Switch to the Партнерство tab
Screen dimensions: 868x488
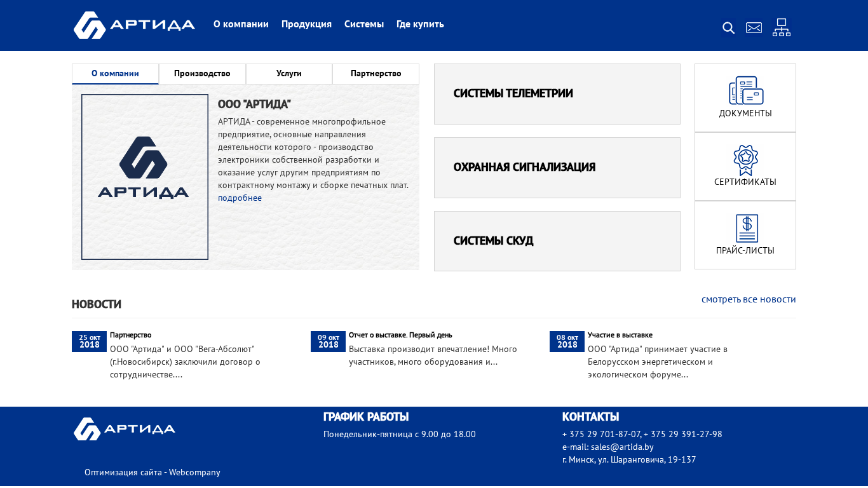[376, 74]
